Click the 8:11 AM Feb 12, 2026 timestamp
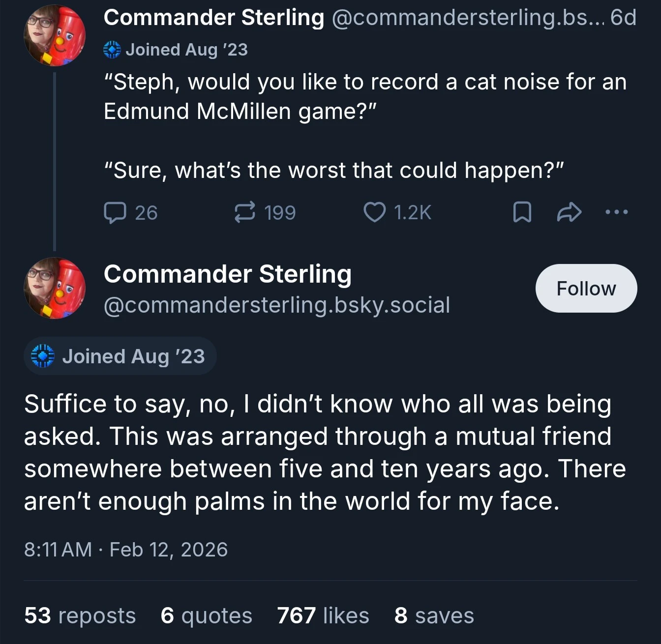This screenshot has height=644, width=661. coord(126,549)
